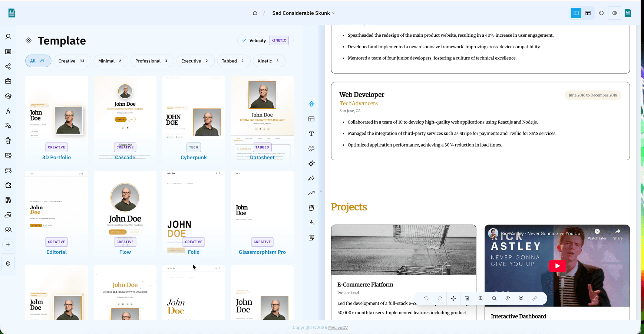Open the publications books icon

(8, 200)
